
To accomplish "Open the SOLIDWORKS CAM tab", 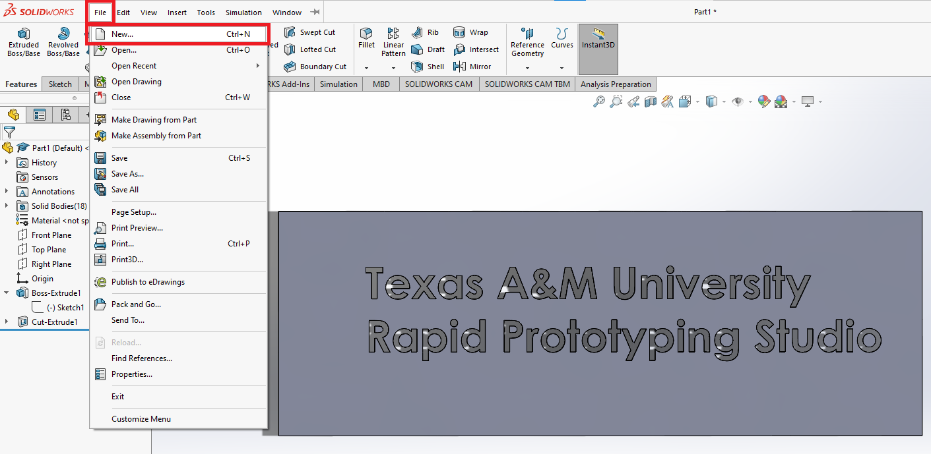I will pos(437,84).
